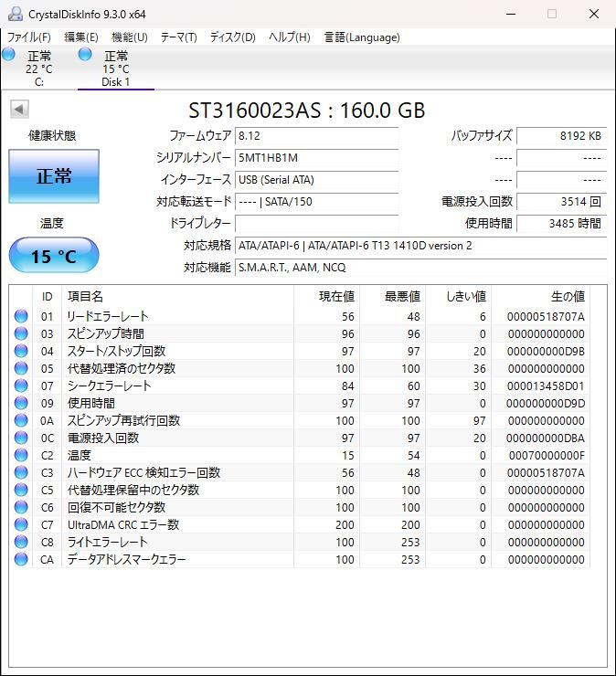Click the 生の値 column header
The height and width of the screenshot is (676, 616).
tap(541, 297)
